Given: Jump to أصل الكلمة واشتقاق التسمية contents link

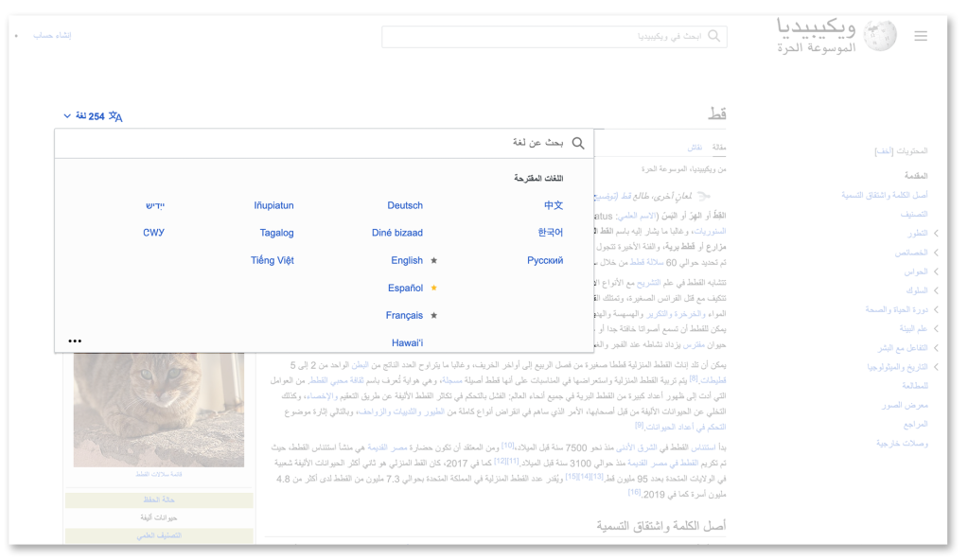Looking at the screenshot, I should 885,195.
